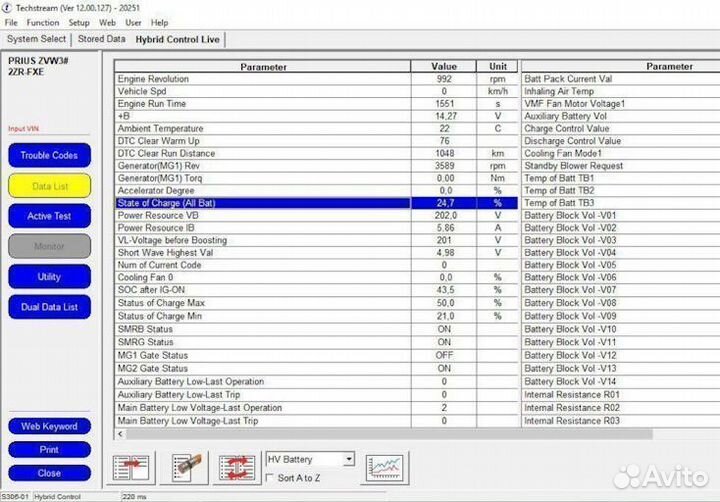Image resolution: width=720 pixels, height=502 pixels.
Task: Select the State of Charge row
Action: click(262, 203)
